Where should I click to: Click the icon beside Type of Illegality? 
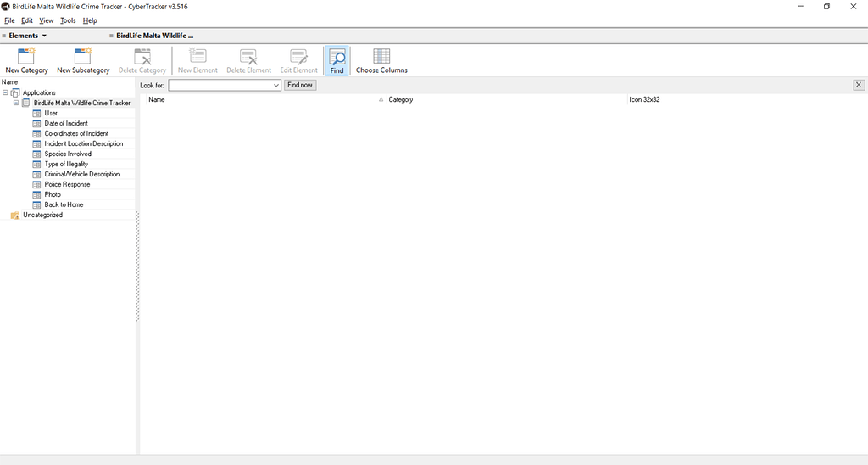click(x=36, y=164)
